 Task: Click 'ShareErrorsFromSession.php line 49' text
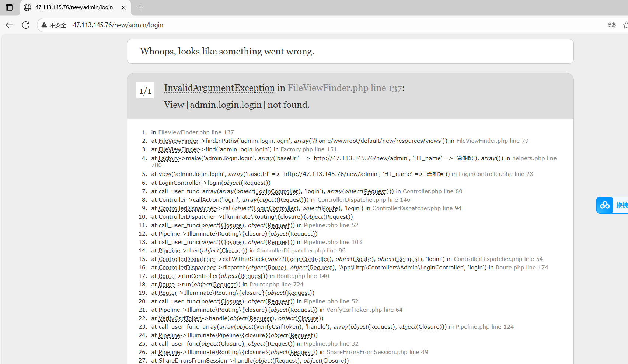[377, 352]
